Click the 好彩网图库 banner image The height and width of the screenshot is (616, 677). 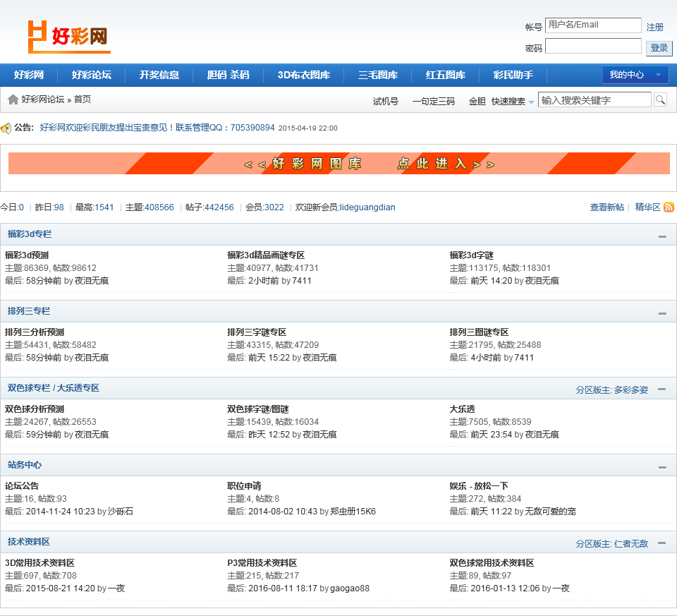pos(339,163)
